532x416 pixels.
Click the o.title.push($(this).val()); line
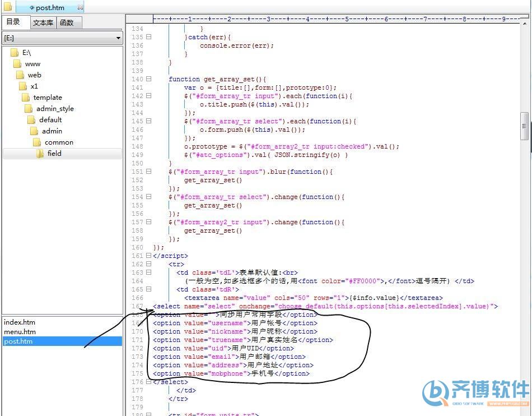pos(254,104)
